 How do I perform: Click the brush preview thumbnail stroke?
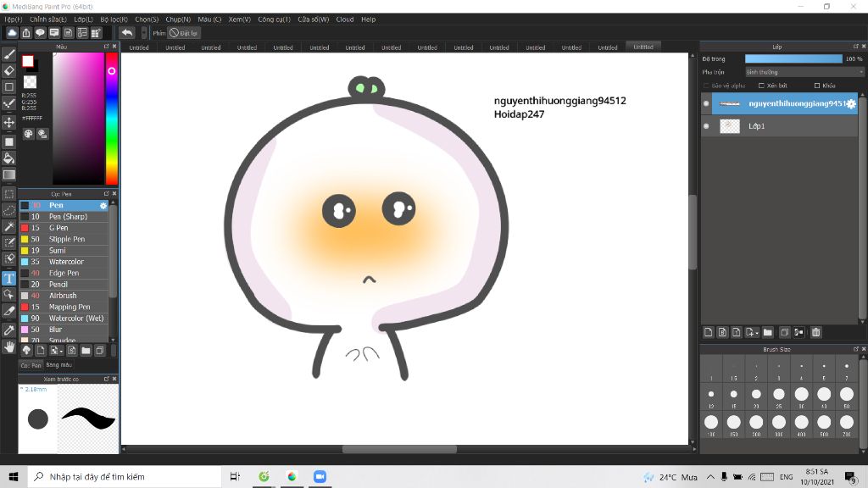point(88,419)
